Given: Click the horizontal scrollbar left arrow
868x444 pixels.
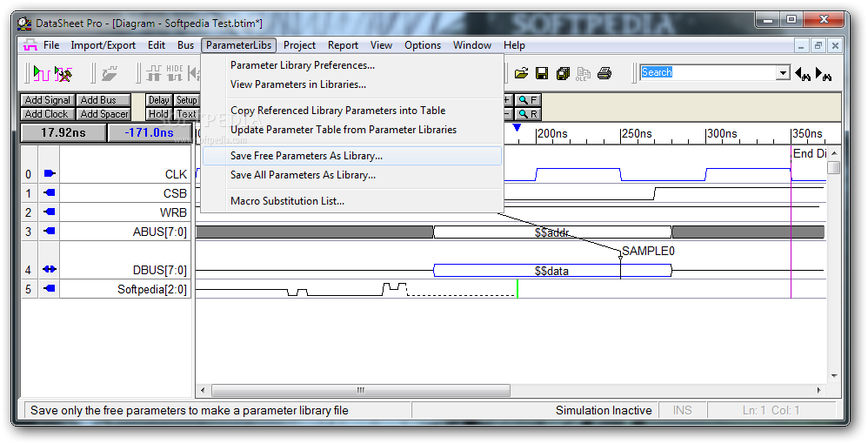Looking at the screenshot, I should pyautogui.click(x=203, y=390).
